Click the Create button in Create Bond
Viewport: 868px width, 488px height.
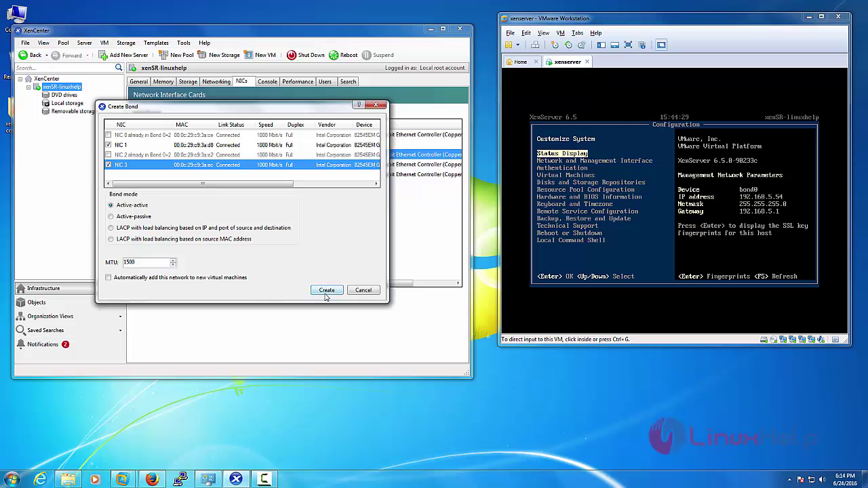click(327, 290)
